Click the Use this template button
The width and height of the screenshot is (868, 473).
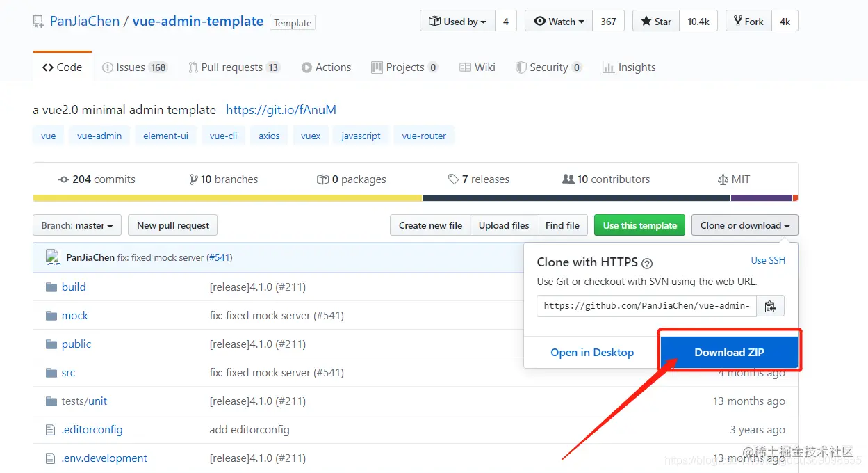tap(640, 225)
